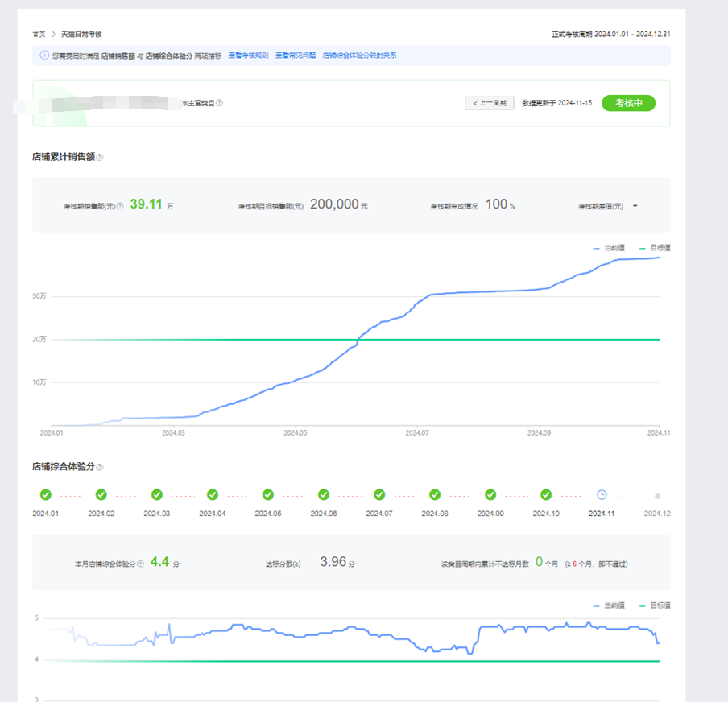Click the 上一周期 button

coord(489,103)
